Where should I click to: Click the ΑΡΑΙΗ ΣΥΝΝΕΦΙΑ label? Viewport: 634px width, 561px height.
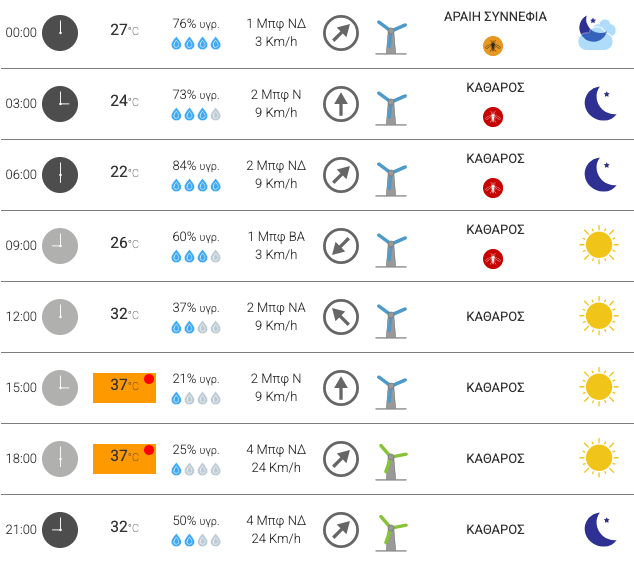click(495, 17)
